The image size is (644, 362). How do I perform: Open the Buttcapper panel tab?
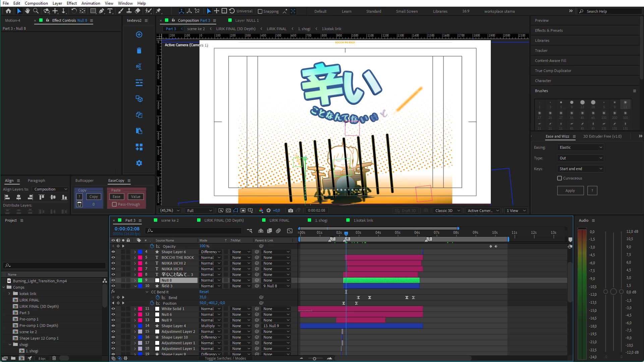click(x=84, y=180)
